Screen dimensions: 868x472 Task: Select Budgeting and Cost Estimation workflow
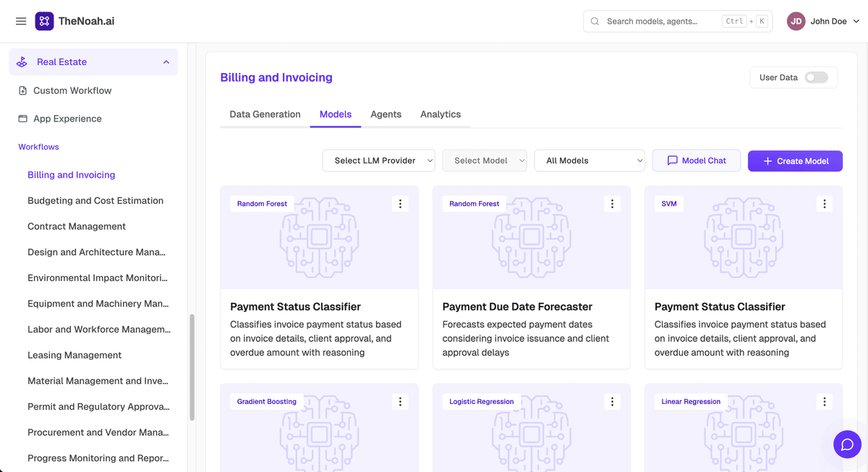[x=95, y=201]
